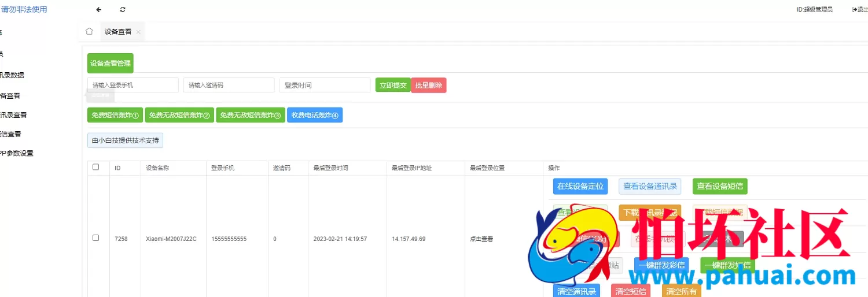Click the 清空通讯录 button
This screenshot has width=868, height=297.
coord(576,291)
